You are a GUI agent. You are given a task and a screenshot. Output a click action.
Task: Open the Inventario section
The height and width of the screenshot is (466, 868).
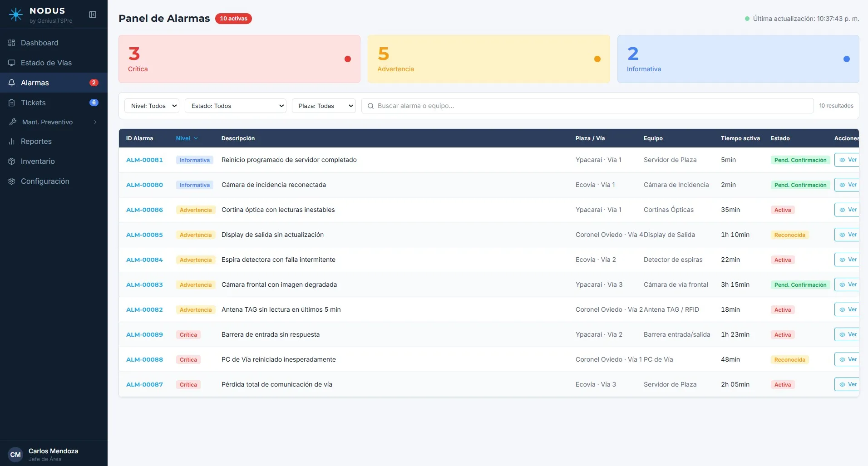54,161
